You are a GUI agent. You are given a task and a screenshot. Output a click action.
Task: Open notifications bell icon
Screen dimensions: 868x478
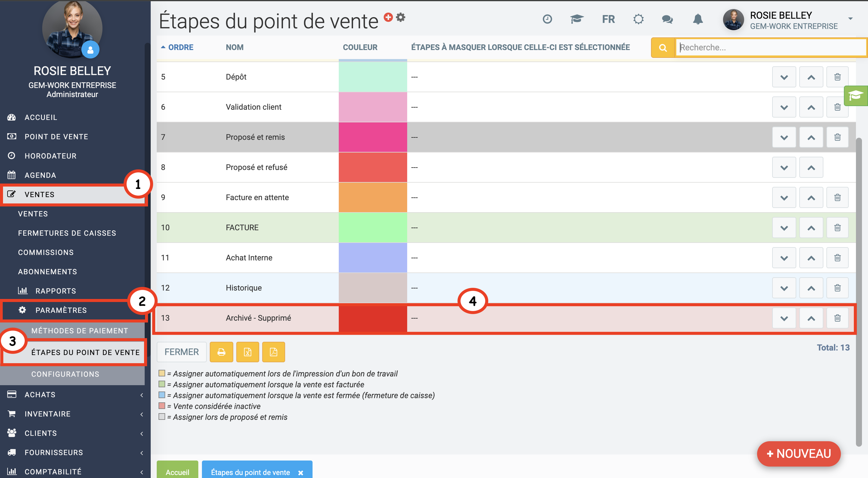(697, 19)
